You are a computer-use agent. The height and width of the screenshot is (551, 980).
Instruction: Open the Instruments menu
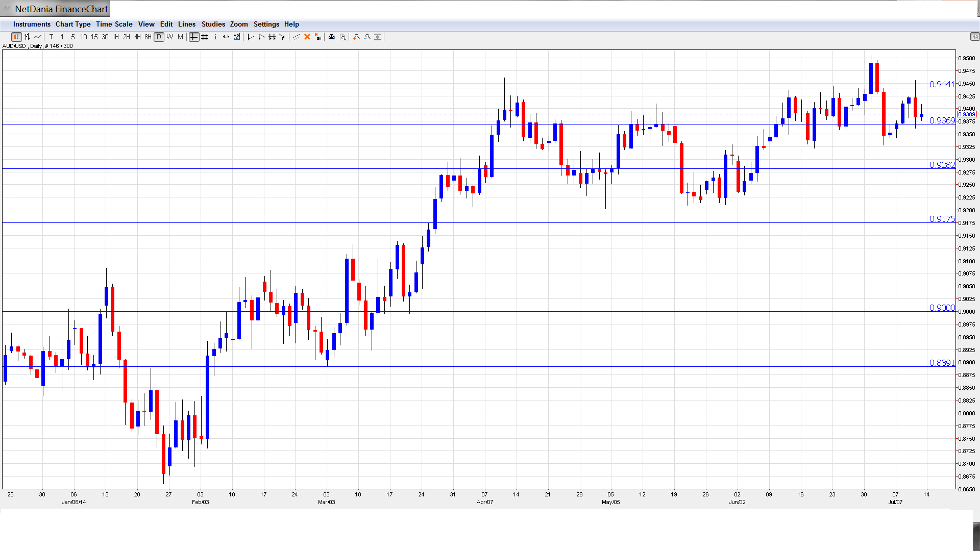pyautogui.click(x=32, y=24)
